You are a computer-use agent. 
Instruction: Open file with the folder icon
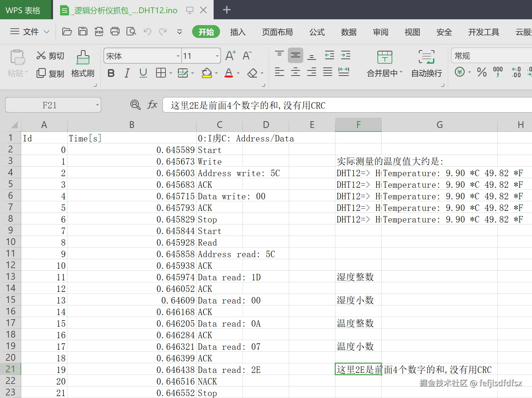67,32
